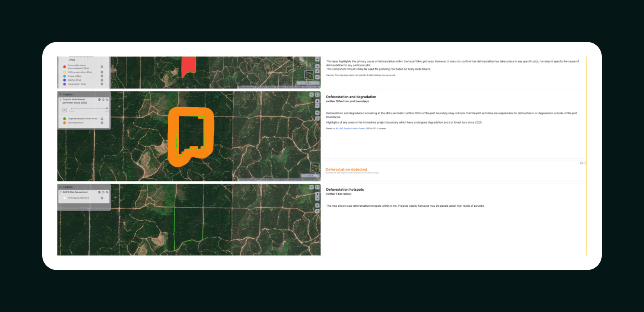Click the orange Deforested land color swatch
The width and height of the screenshot is (644, 312).
[64, 123]
